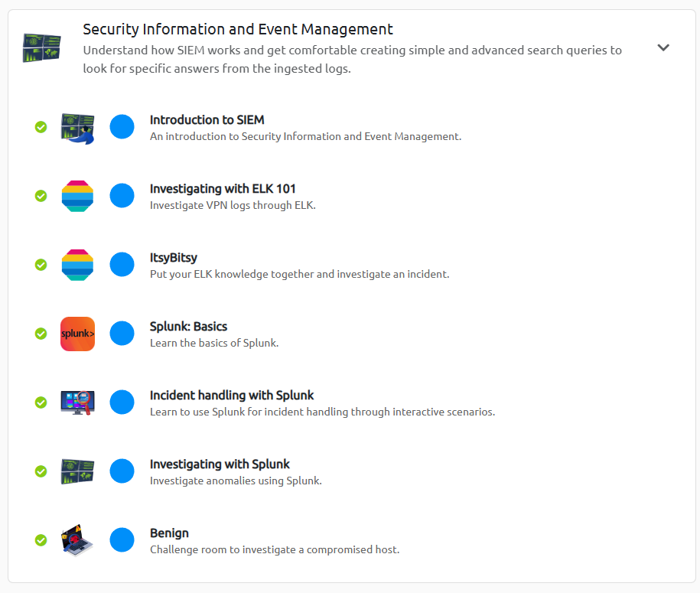Collapse the module using the chevron arrow
The image size is (700, 593).
[x=663, y=47]
